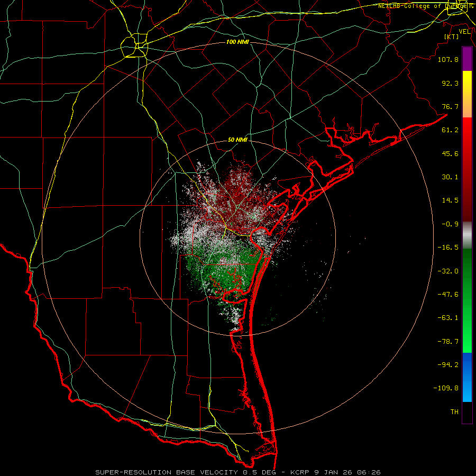Click the 30.1 velocity scale value

[x=450, y=177]
